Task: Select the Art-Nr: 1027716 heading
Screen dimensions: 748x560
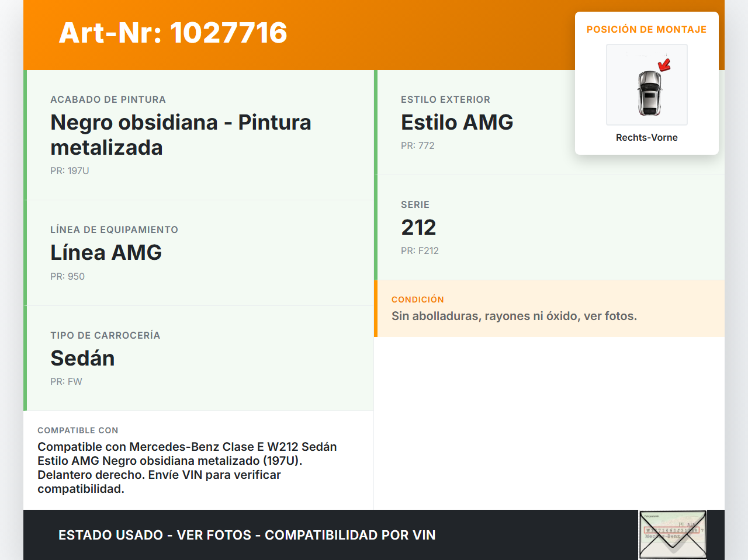Action: (173, 33)
